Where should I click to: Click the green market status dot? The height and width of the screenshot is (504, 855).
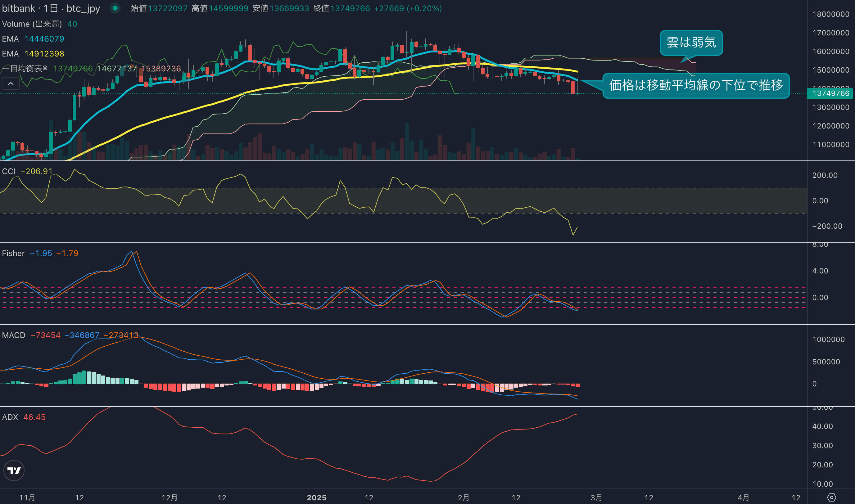pos(115,8)
